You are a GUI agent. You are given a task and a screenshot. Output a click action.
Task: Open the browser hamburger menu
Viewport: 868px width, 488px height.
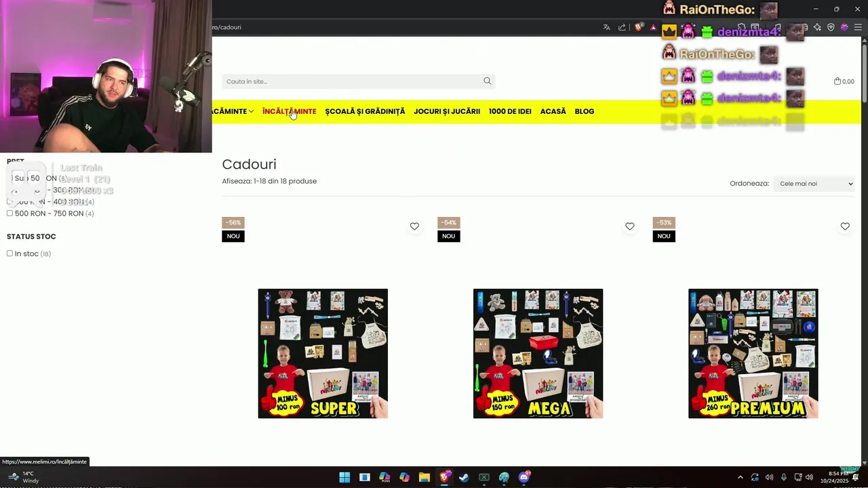coord(858,27)
